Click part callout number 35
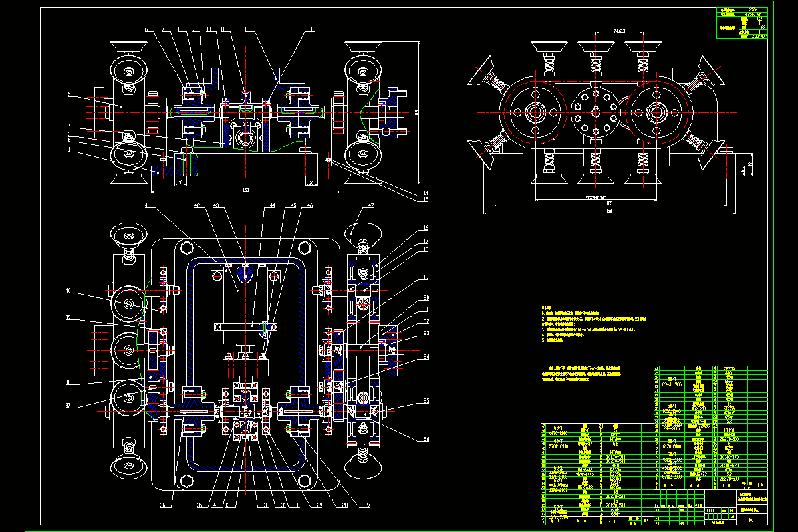The image size is (798, 532). (x=199, y=505)
